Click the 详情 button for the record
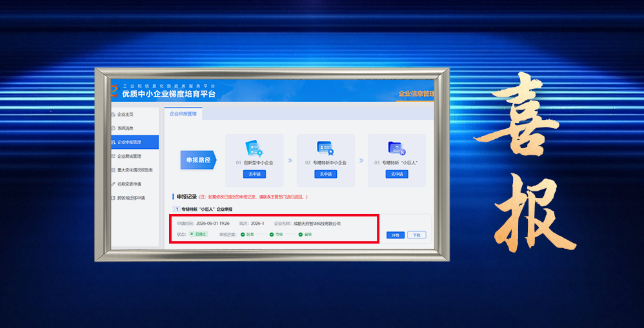The width and height of the screenshot is (644, 328). tap(396, 235)
